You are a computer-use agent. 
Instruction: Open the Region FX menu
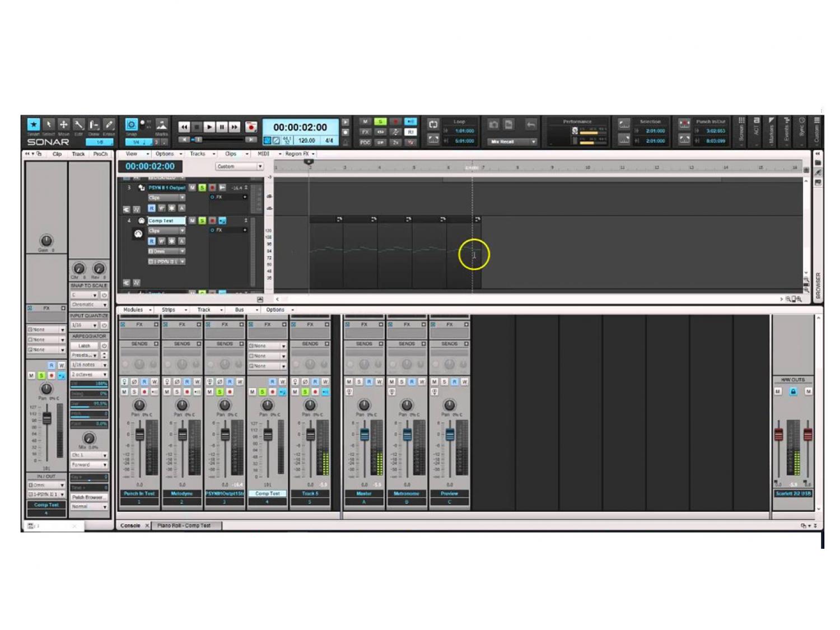(x=300, y=153)
